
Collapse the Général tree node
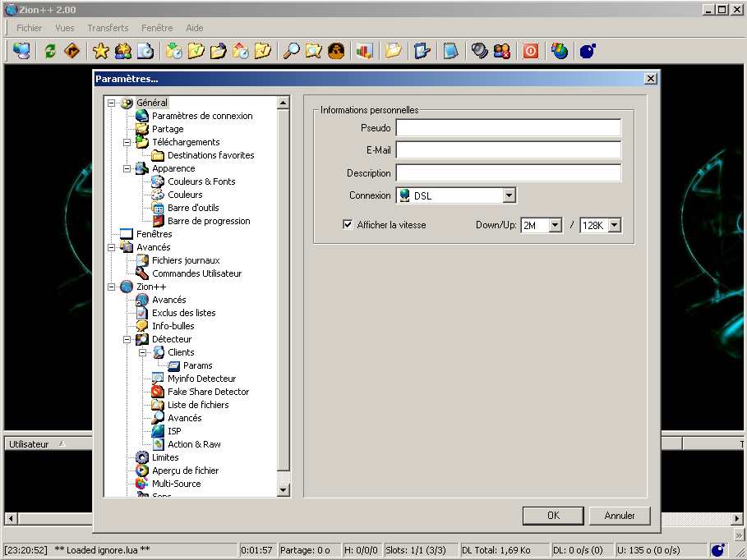[x=112, y=103]
